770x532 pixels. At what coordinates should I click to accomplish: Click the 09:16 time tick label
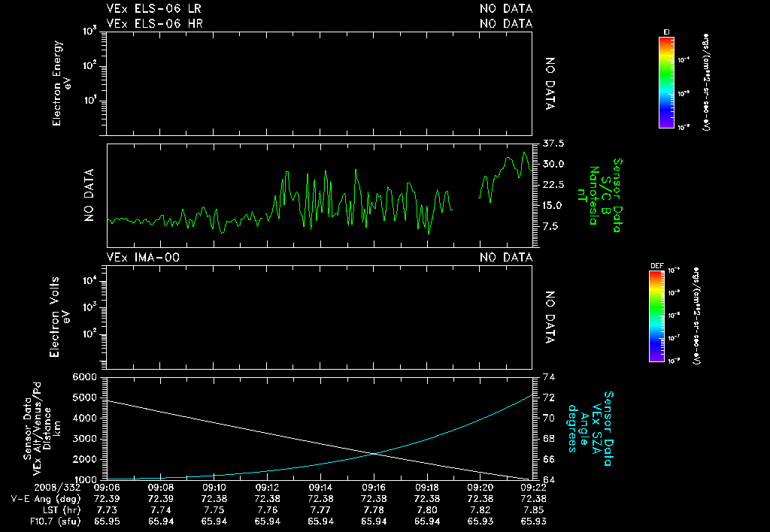pos(374,488)
